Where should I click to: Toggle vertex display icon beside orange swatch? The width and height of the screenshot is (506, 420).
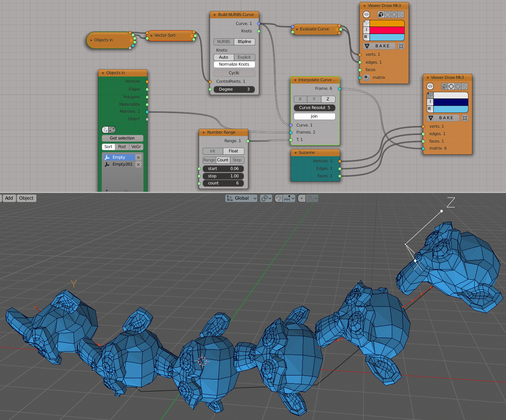366,23
